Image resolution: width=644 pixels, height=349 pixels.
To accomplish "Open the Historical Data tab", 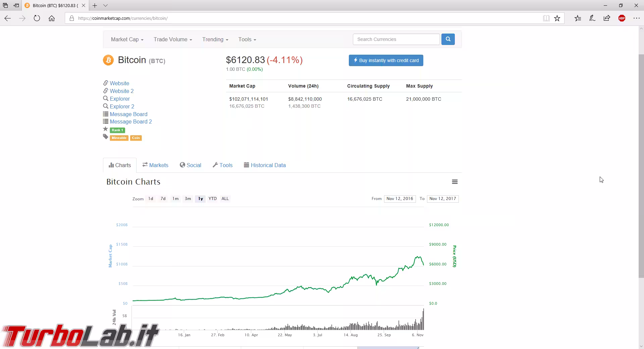I will (x=265, y=165).
